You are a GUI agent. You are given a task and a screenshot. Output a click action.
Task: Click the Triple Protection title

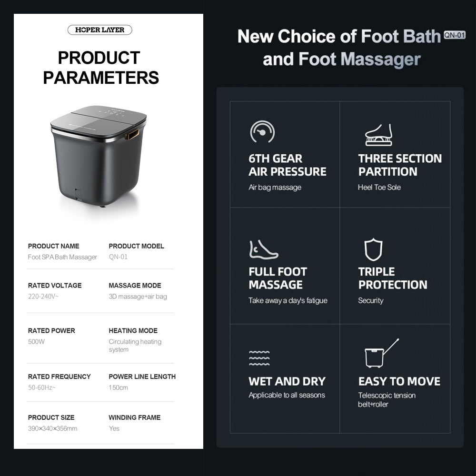[393, 278]
